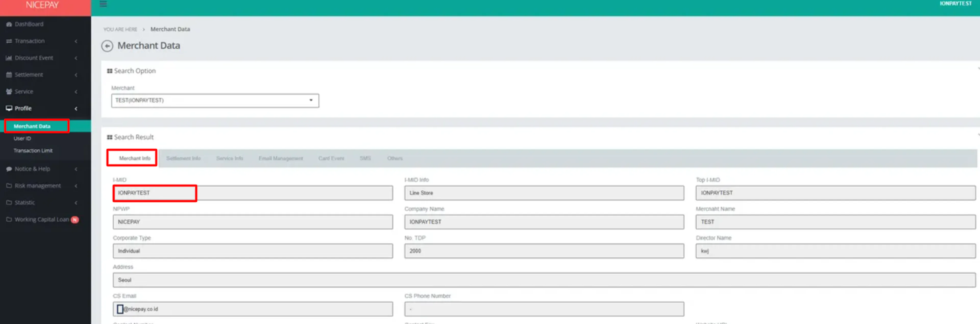Expand the Transaction menu chevron
Image resolution: width=980 pixels, height=324 pixels.
(76, 41)
